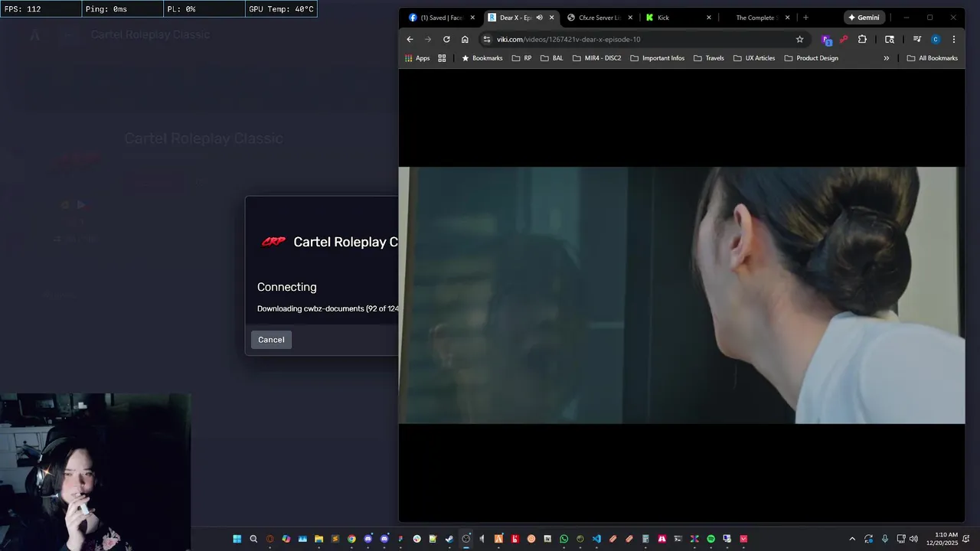
Task: Expand the Travels bookmark folder
Action: (708, 58)
